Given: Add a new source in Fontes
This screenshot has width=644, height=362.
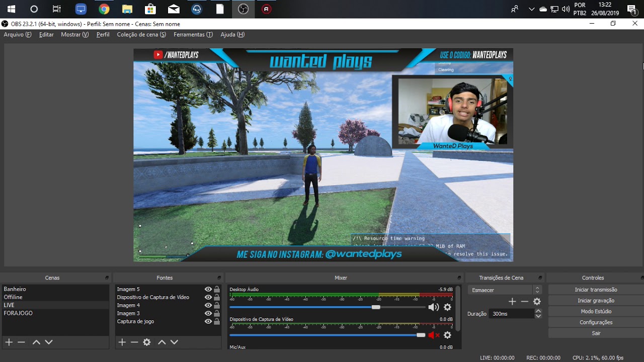Looking at the screenshot, I should [122, 342].
